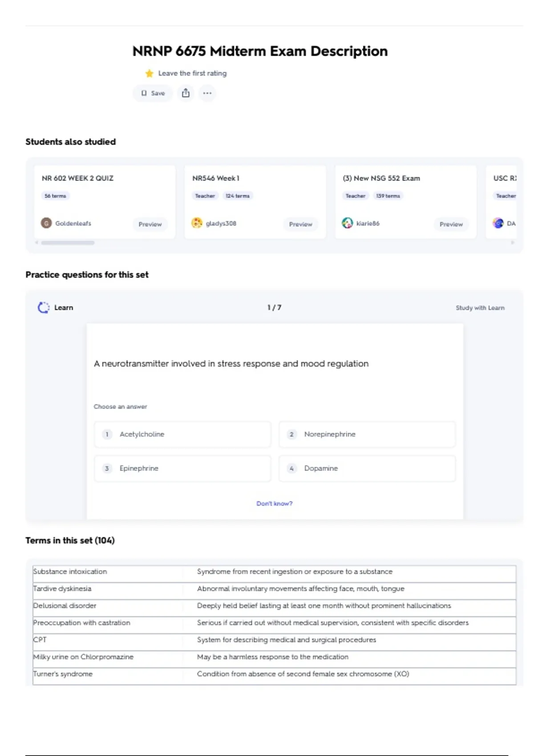This screenshot has height=756, width=534.
Task: Open the three-dots more options menu
Action: point(207,93)
